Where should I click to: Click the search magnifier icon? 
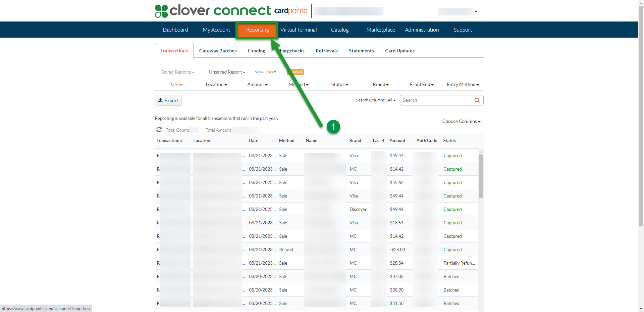click(477, 100)
